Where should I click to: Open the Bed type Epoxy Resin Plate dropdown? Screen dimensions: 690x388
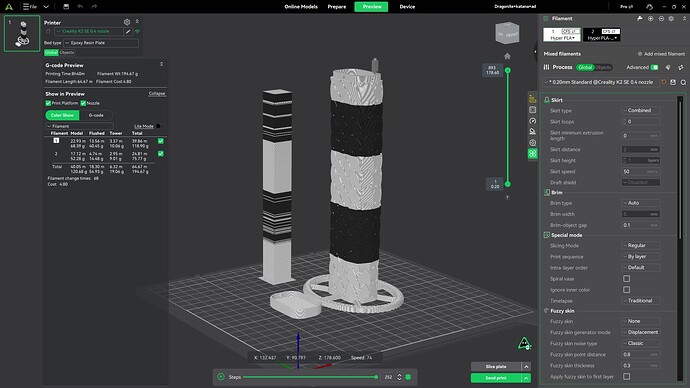(101, 43)
